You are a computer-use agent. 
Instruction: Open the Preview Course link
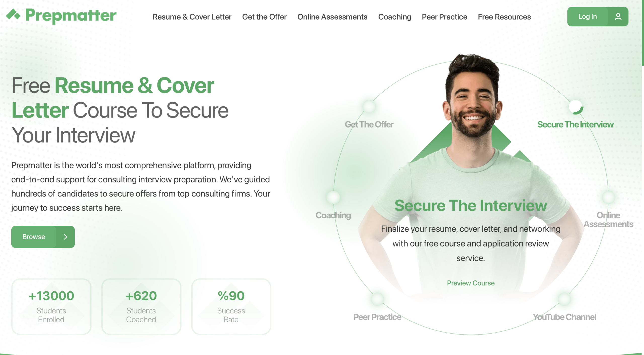(x=470, y=283)
